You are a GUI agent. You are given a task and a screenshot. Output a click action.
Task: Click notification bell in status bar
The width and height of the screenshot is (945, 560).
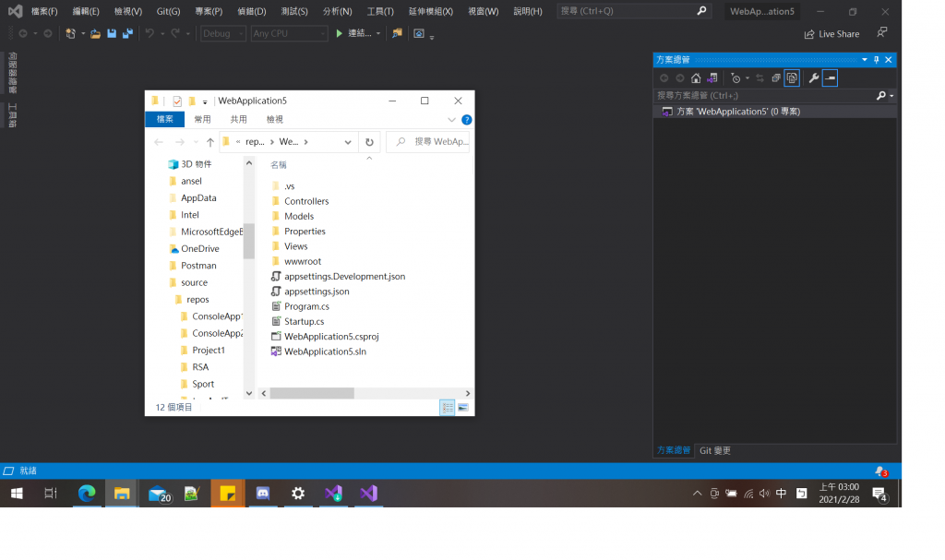880,471
